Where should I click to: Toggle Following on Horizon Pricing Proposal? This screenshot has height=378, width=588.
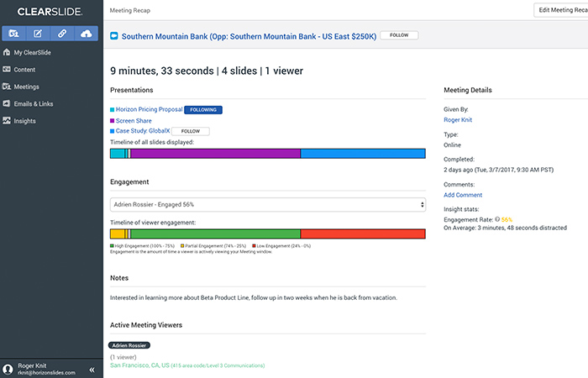coord(203,110)
